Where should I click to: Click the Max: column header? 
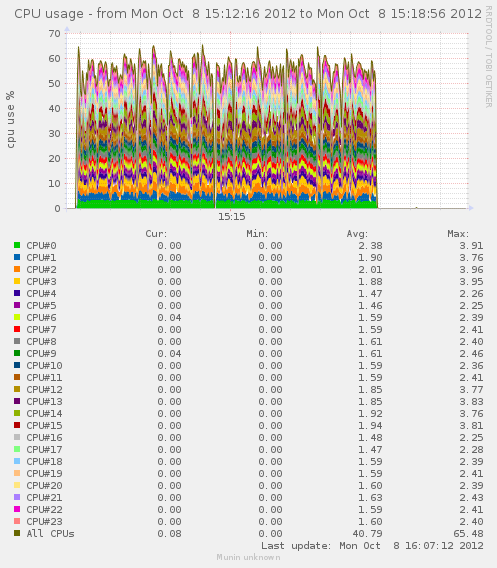click(x=458, y=234)
